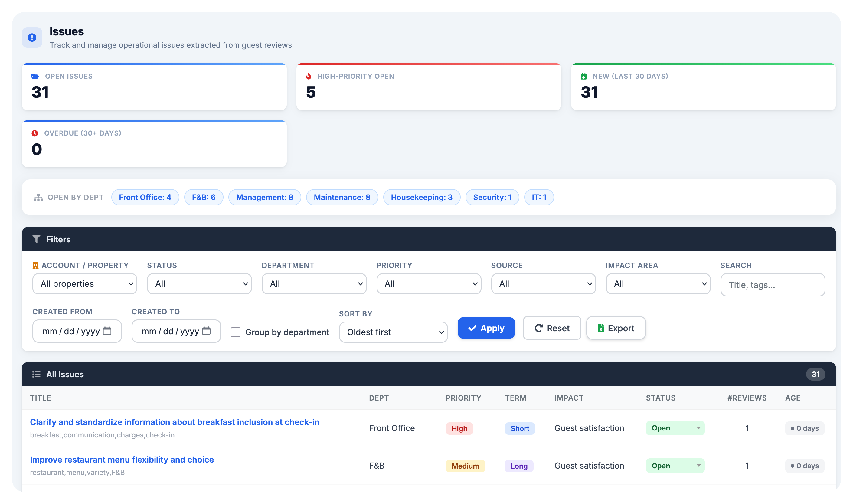Click the Created To date field
Viewport: 853px width, 504px height.
coord(176,331)
